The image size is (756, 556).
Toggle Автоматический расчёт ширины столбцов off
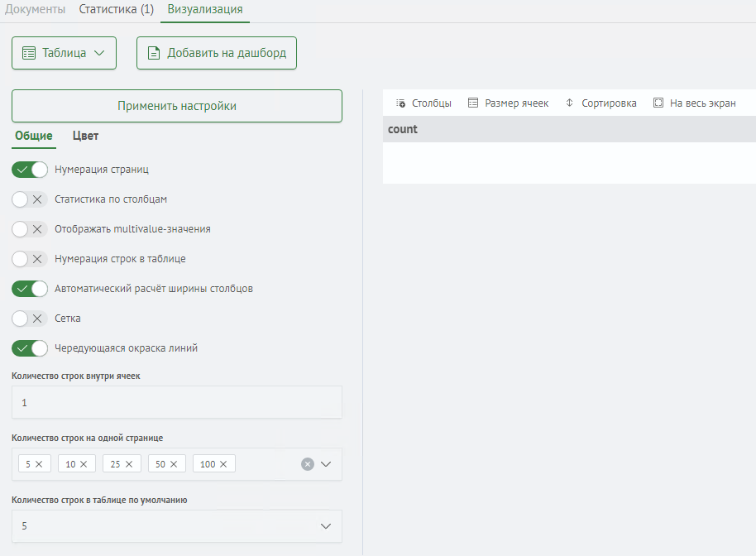pos(30,289)
